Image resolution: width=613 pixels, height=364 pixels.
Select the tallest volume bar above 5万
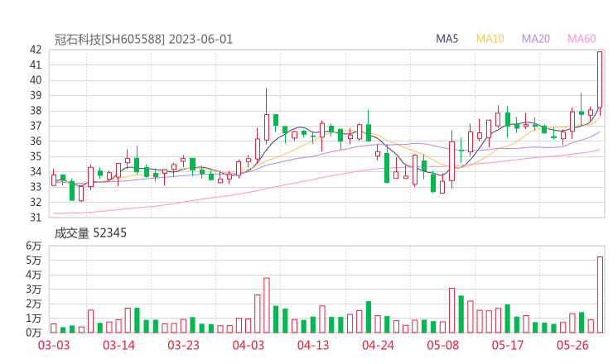pyautogui.click(x=600, y=295)
